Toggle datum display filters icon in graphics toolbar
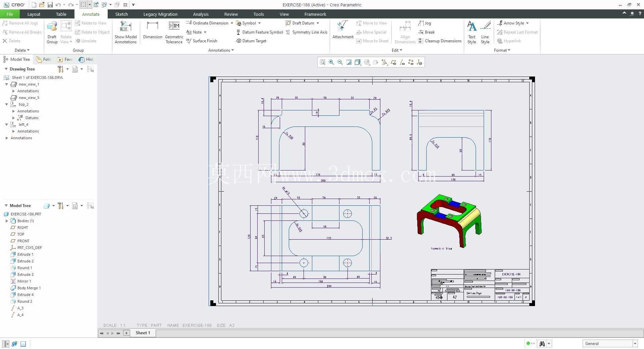This screenshot has width=644, height=349. [x=384, y=62]
